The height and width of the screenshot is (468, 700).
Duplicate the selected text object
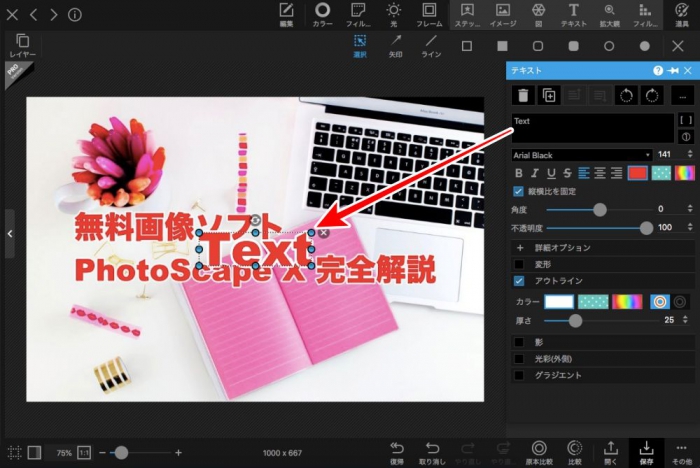pyautogui.click(x=549, y=95)
